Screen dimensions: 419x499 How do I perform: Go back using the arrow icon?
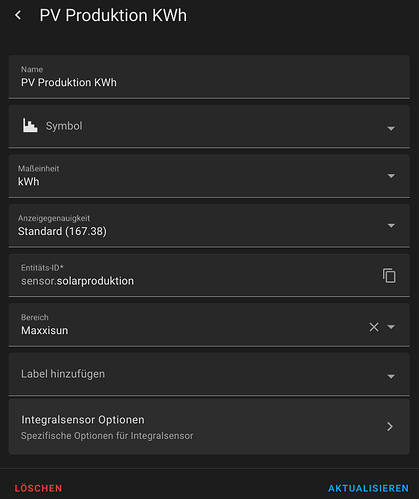pos(18,15)
